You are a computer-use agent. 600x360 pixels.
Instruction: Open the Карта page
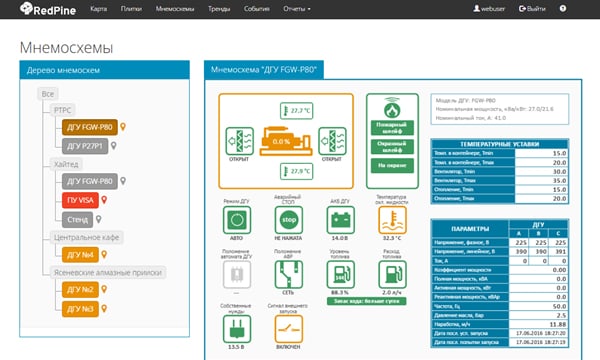point(99,9)
